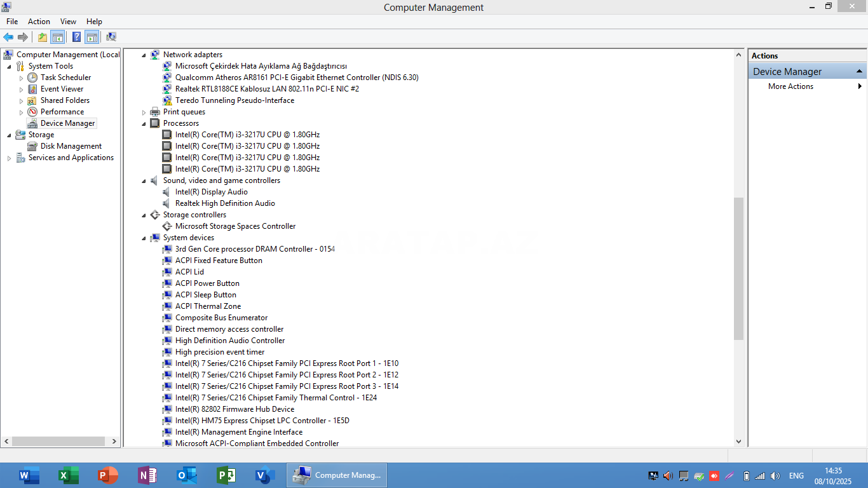Click Microsoft Storage Spaces Controller icon
868x488 pixels.
point(167,226)
